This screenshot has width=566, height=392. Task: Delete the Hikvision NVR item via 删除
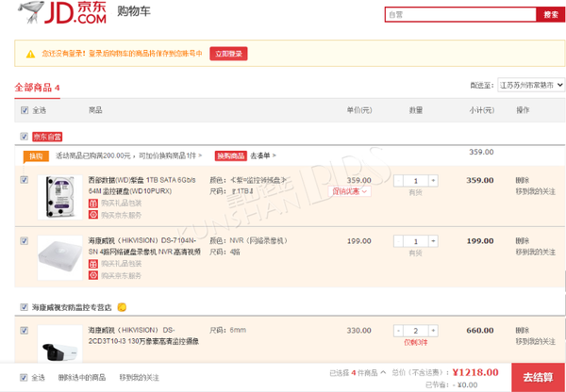522,241
